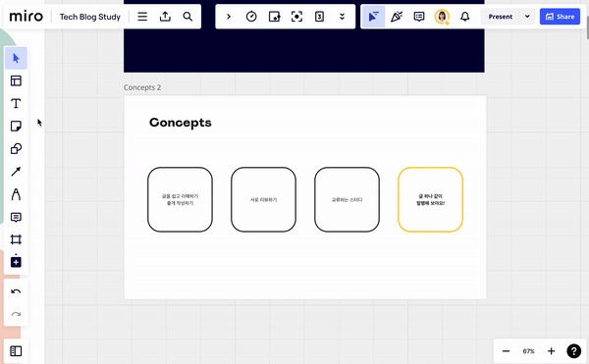589x364 pixels.
Task: Open the Tech Blog Study board title
Action: [90, 17]
